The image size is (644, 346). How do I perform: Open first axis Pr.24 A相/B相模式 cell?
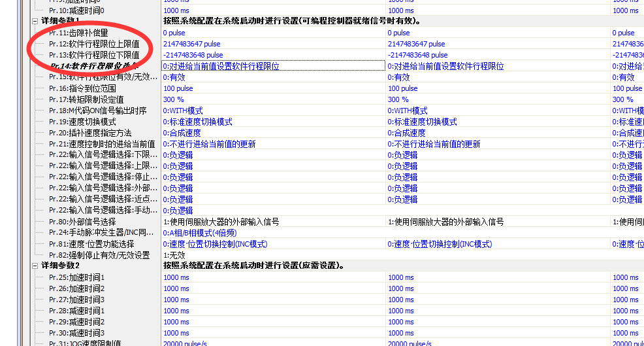tap(199, 233)
